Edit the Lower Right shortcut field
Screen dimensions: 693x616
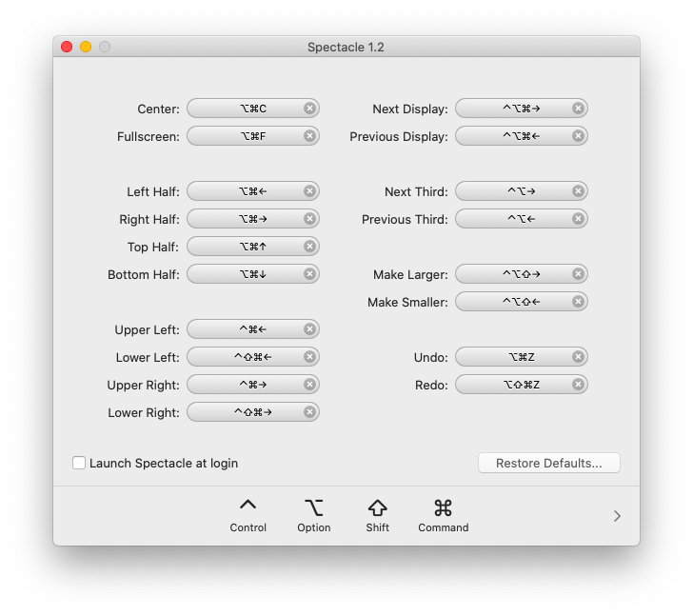point(253,412)
